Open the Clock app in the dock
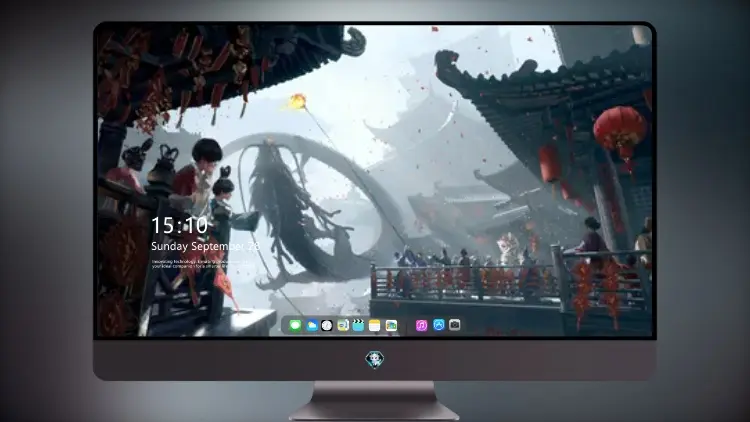The width and height of the screenshot is (750, 422). 327,325
